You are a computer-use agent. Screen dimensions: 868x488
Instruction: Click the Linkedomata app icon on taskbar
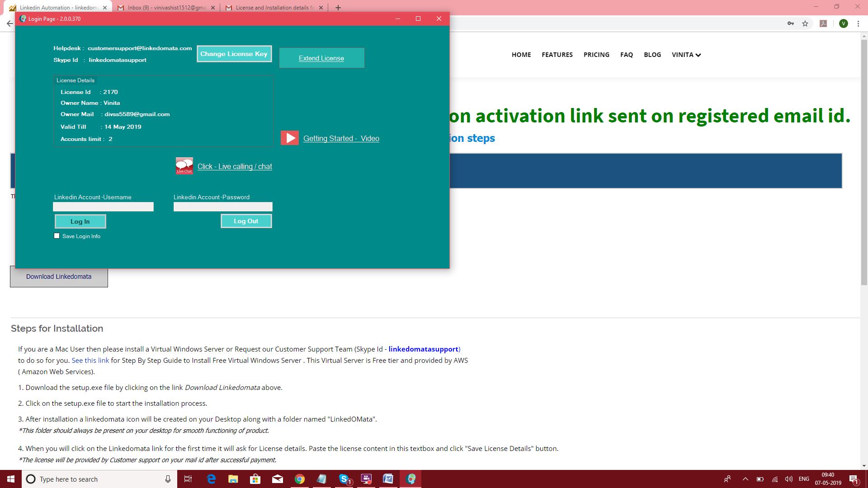[410, 479]
